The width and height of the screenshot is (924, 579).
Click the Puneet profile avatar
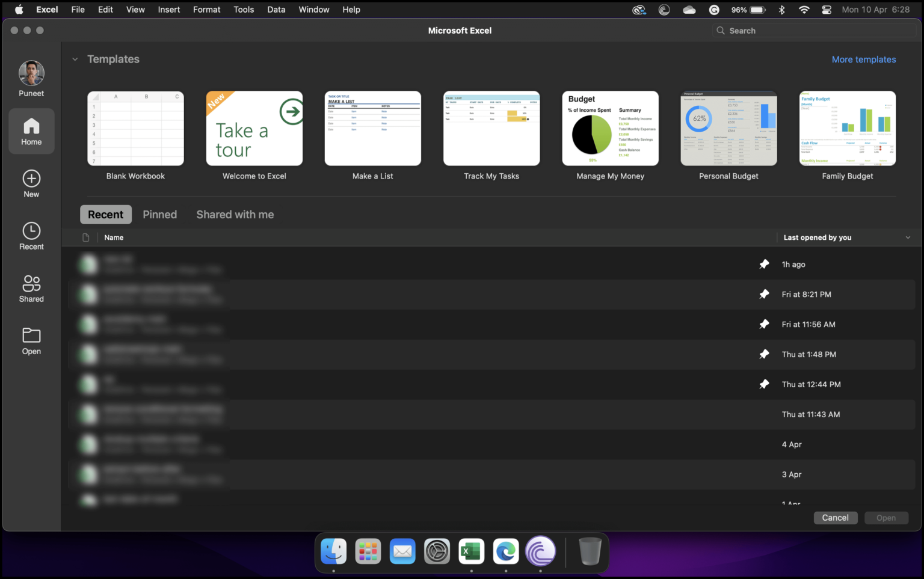[x=31, y=73]
